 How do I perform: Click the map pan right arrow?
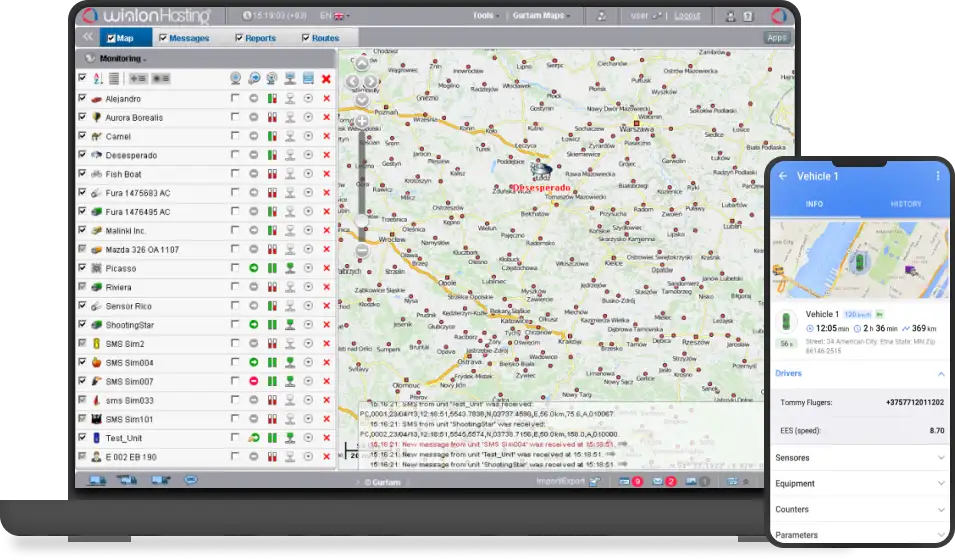coord(370,81)
